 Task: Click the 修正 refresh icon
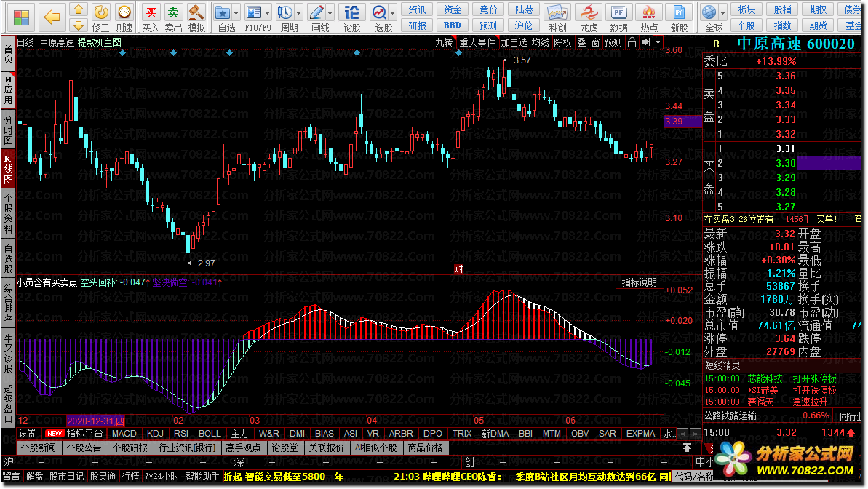point(100,12)
